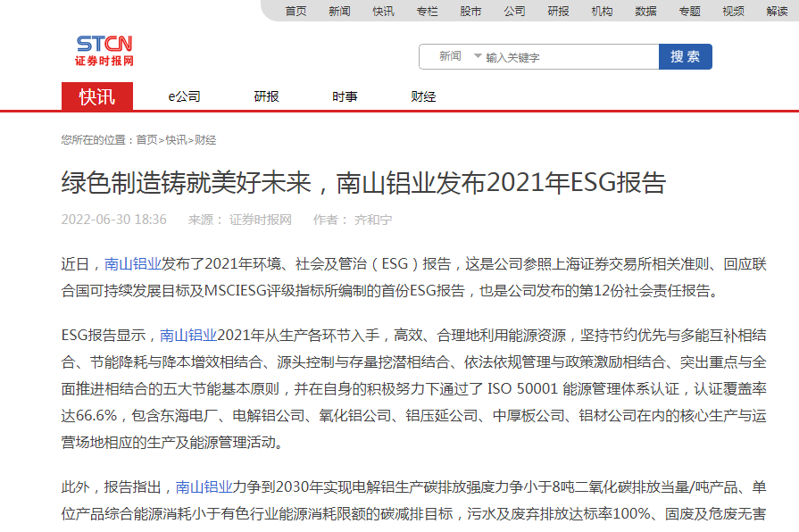The width and height of the screenshot is (799, 532).
Task: Open the 新闻 search category dropdown
Action: (459, 56)
